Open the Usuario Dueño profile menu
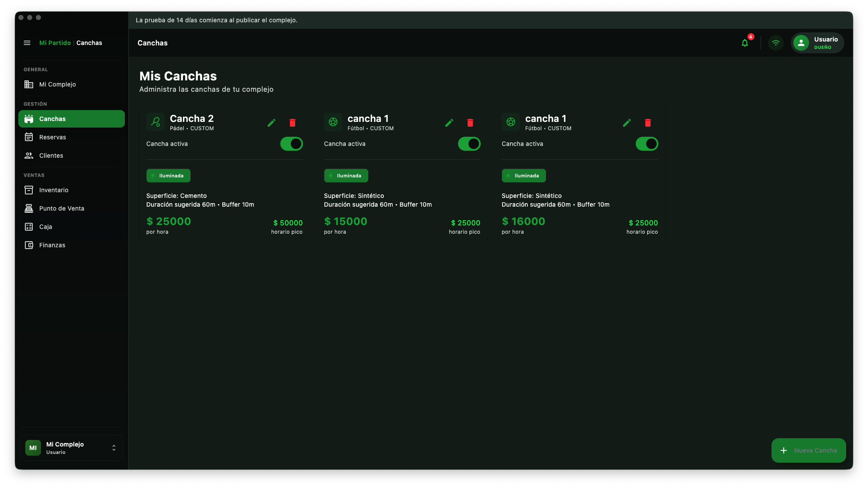The width and height of the screenshot is (868, 488). (x=817, y=43)
